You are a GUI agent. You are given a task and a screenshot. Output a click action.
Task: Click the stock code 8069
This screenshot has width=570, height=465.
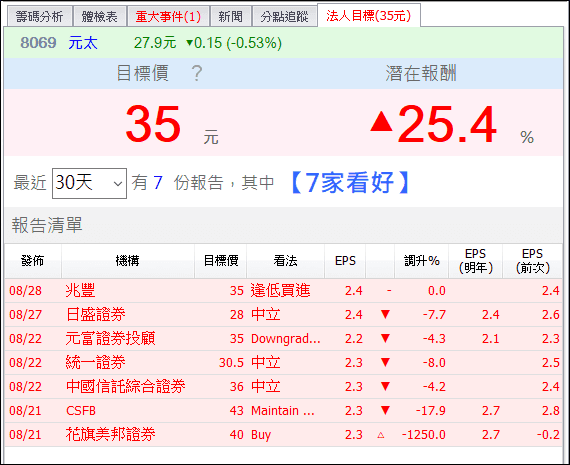(38, 43)
